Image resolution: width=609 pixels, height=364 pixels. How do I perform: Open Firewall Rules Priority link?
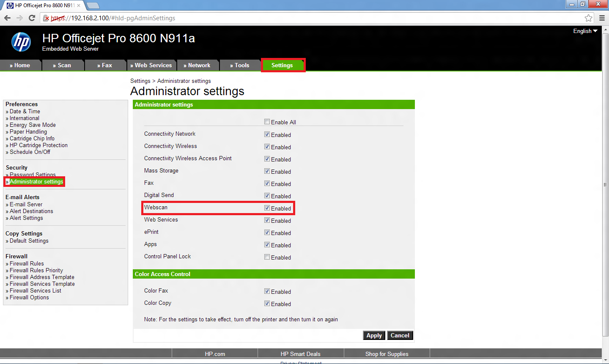[x=36, y=271]
